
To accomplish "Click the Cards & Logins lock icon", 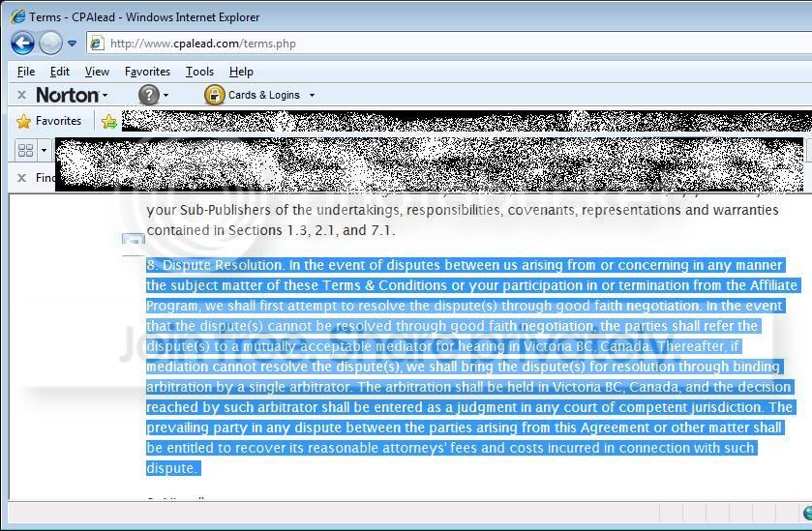I will (215, 95).
